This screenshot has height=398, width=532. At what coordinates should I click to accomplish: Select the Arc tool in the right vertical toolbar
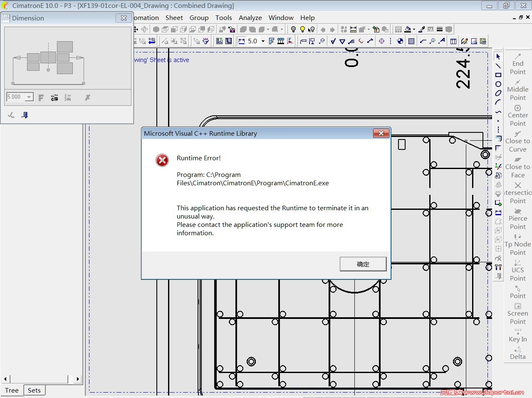[498, 102]
